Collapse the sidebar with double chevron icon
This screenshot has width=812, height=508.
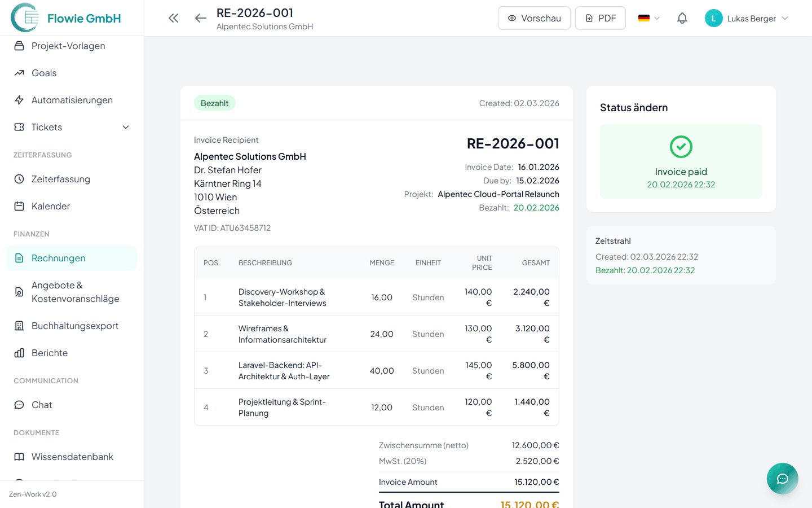click(173, 18)
